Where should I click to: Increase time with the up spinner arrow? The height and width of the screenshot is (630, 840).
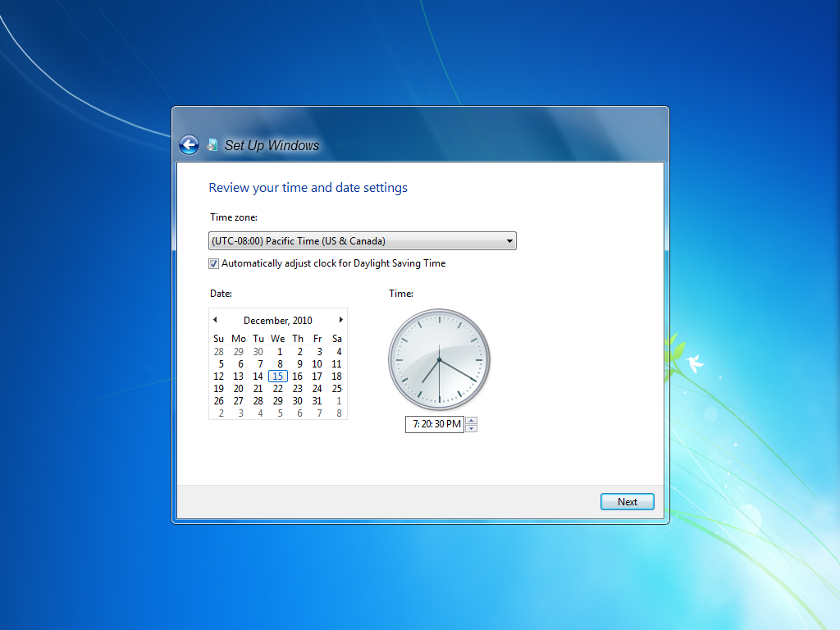pyautogui.click(x=471, y=421)
